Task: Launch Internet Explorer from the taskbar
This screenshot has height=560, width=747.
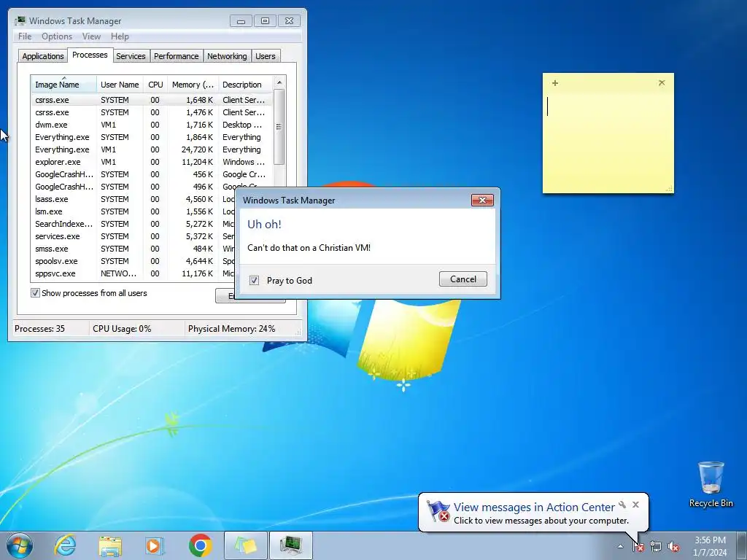Action: coord(65,545)
